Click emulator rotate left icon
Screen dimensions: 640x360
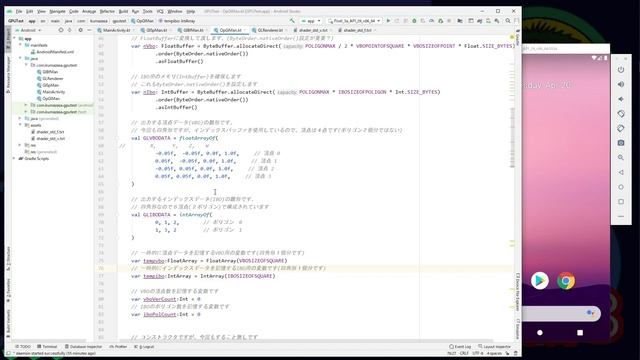(621, 113)
